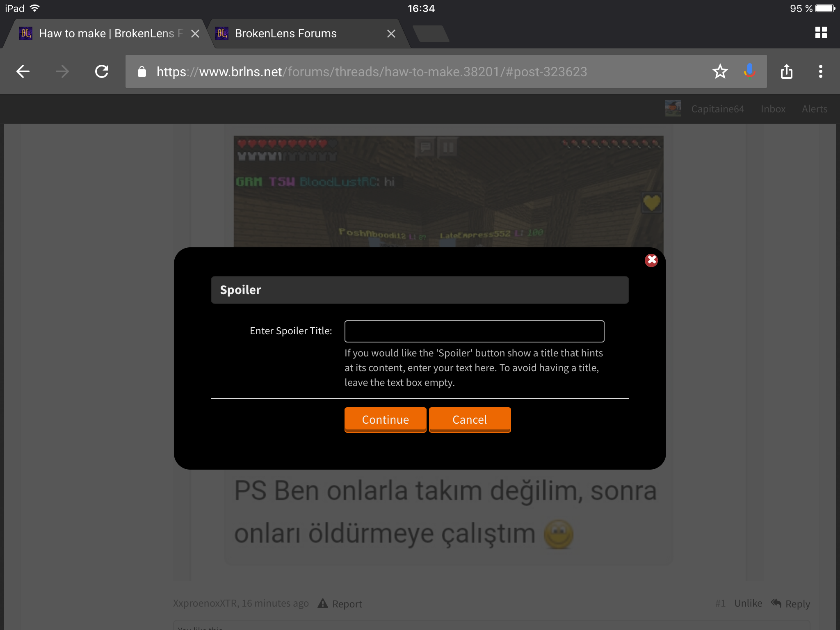Dismiss spoiler dialog with red X

(x=651, y=260)
